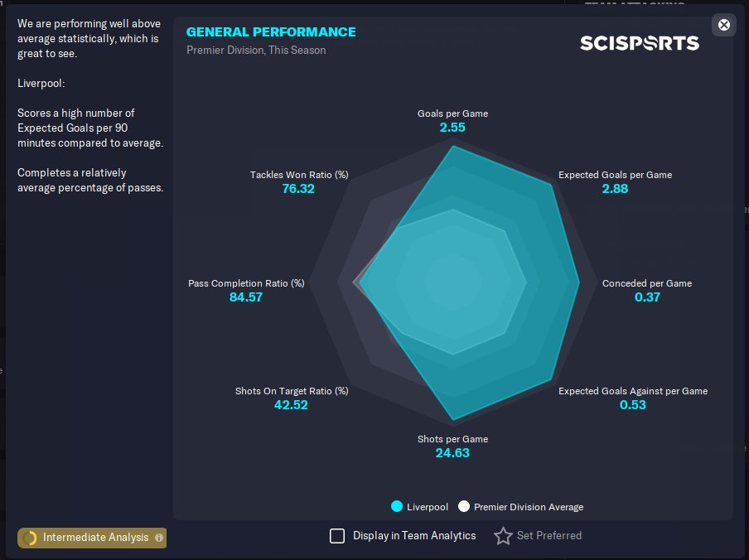This screenshot has width=749, height=560.
Task: Click the SciSports logo
Action: [640, 43]
